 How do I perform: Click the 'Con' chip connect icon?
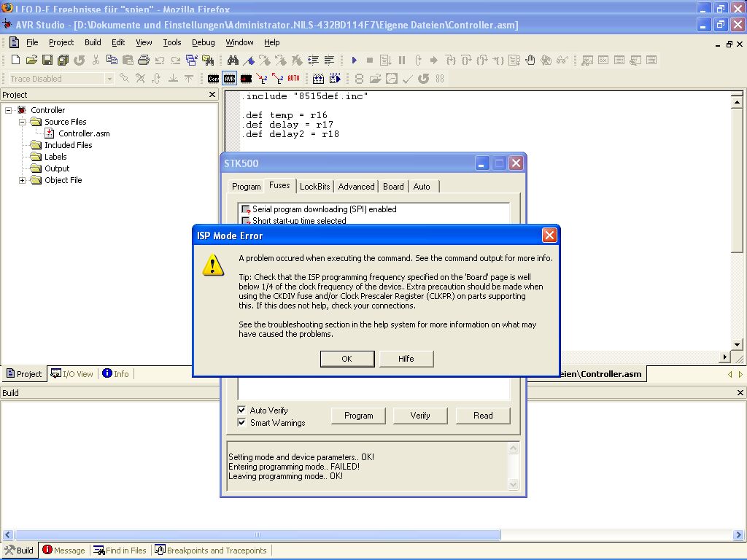(214, 79)
